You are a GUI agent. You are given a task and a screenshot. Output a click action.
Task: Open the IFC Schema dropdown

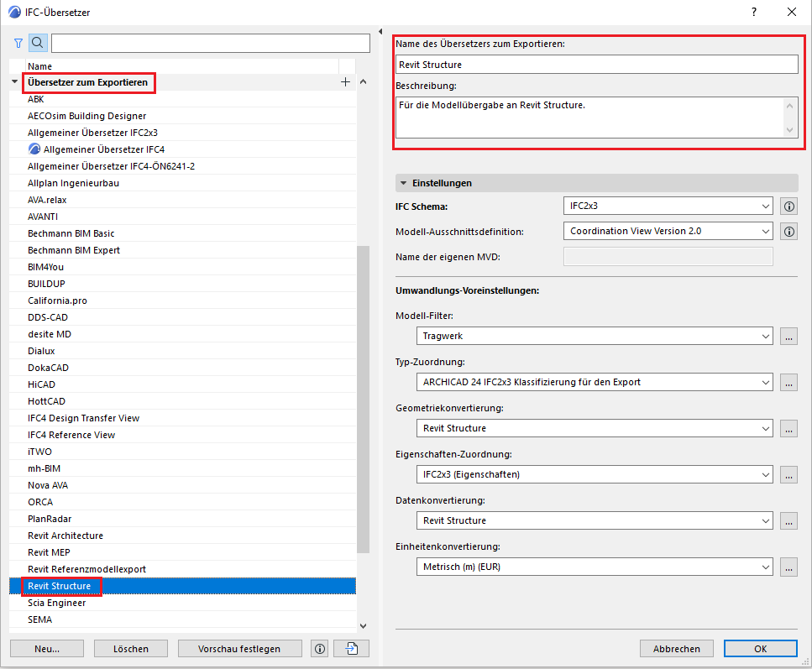tap(668, 206)
